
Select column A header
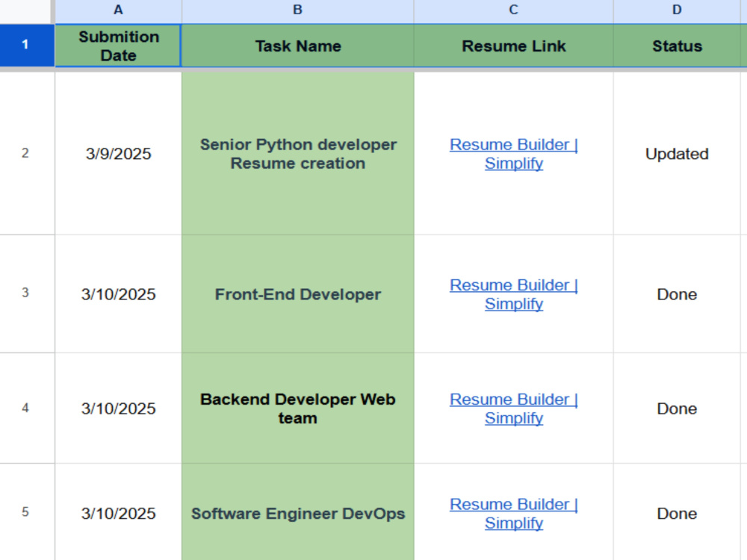[x=118, y=10]
